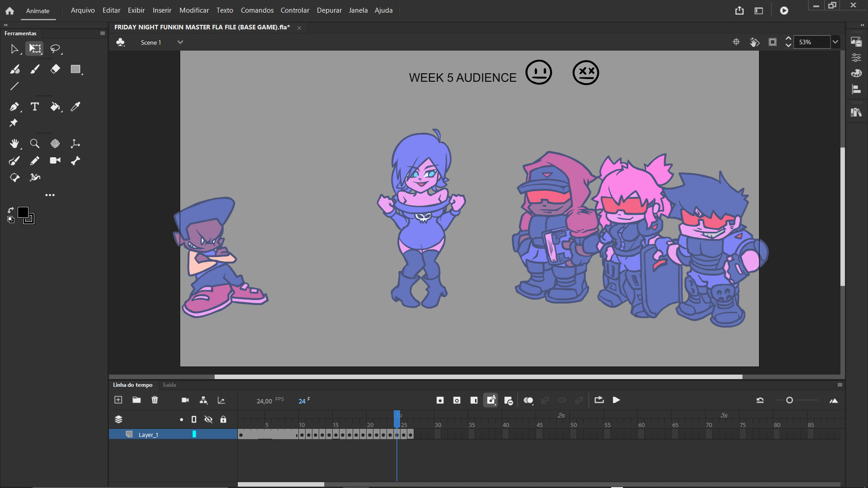Select the Lasso tool
The height and width of the screenshot is (488, 868).
point(55,49)
